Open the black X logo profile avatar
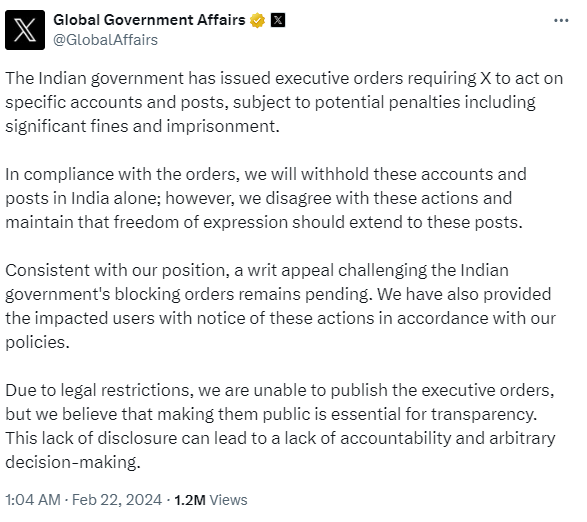Image resolution: width=587 pixels, height=522 pixels. tap(25, 30)
